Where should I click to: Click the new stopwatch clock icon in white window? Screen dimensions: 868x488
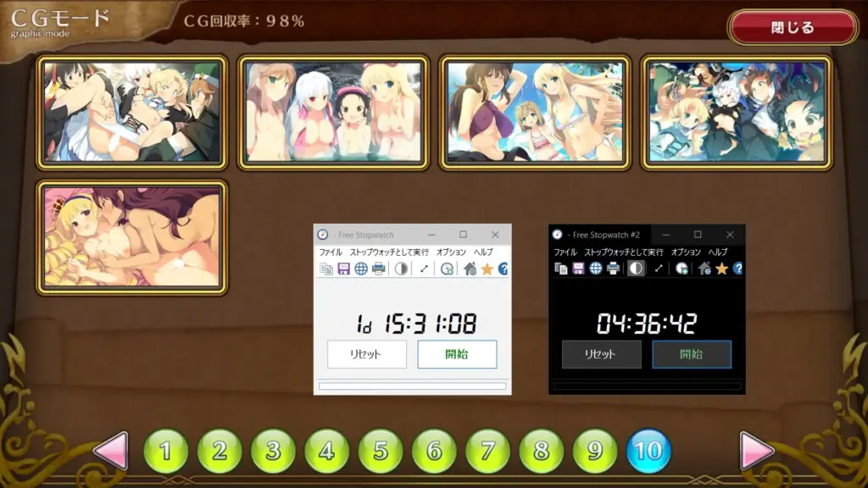tap(447, 269)
